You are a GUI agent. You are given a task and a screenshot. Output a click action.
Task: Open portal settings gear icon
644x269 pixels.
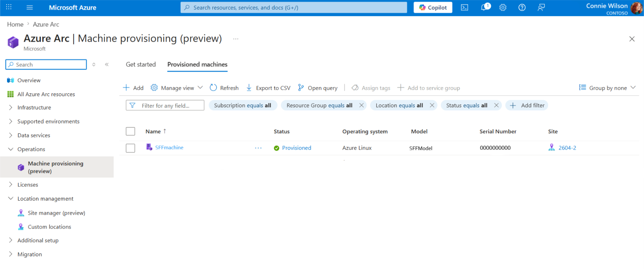pyautogui.click(x=503, y=7)
